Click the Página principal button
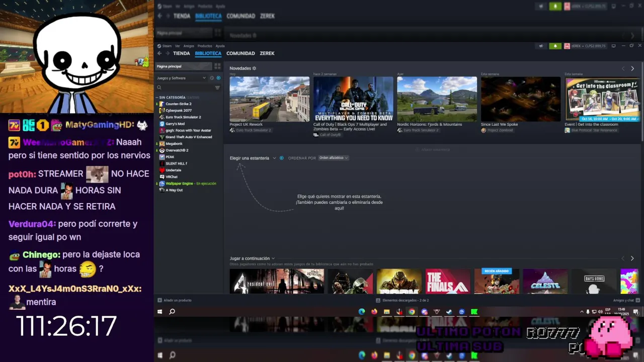644x362 pixels. click(x=184, y=66)
